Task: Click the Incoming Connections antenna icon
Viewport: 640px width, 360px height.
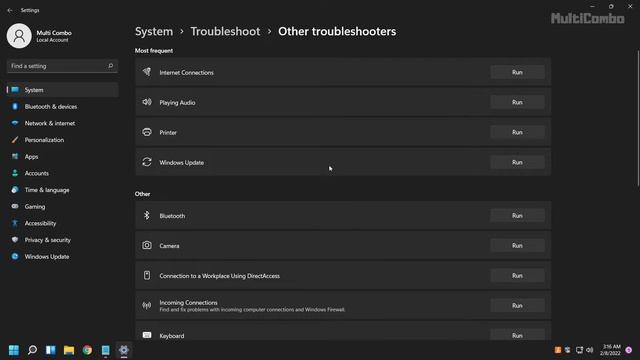Action: click(147, 305)
